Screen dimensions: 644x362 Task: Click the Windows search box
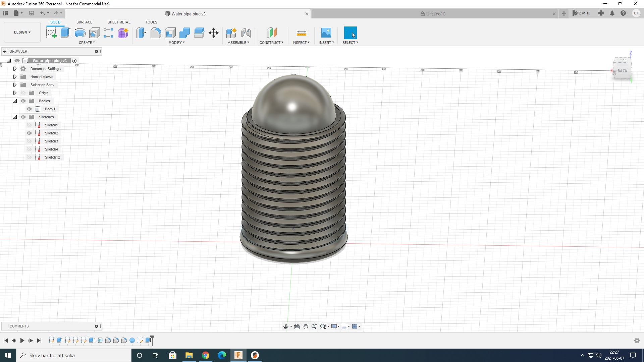click(x=74, y=355)
